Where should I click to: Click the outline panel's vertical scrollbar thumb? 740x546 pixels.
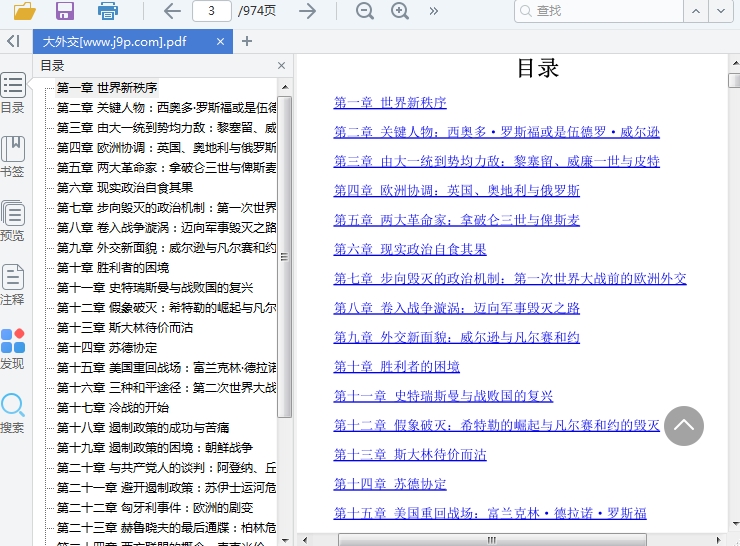click(x=284, y=257)
